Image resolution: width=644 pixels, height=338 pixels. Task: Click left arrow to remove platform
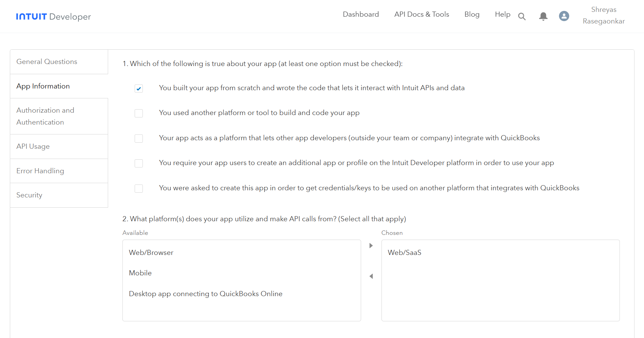point(371,276)
